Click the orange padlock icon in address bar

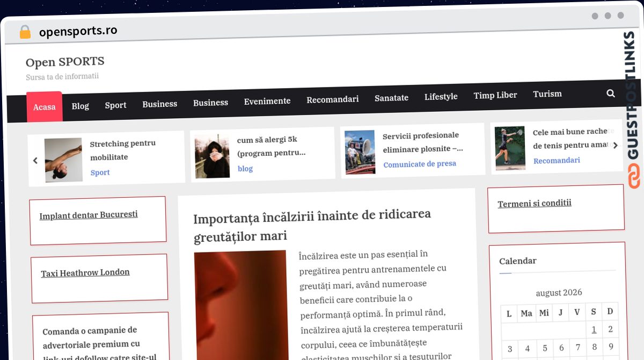(x=25, y=32)
